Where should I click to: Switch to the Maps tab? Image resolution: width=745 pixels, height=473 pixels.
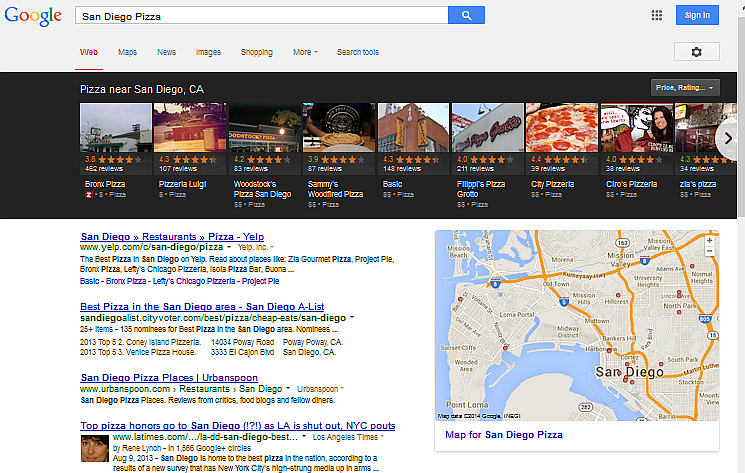[127, 52]
